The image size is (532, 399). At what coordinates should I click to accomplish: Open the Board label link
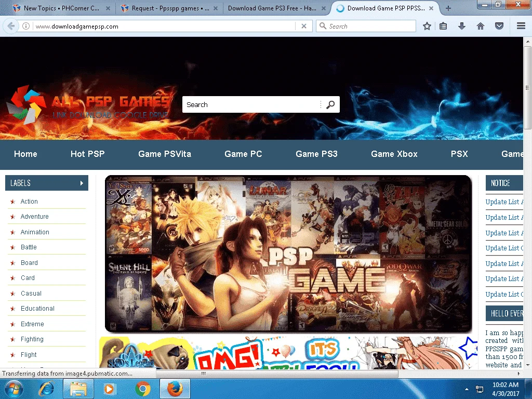(29, 263)
